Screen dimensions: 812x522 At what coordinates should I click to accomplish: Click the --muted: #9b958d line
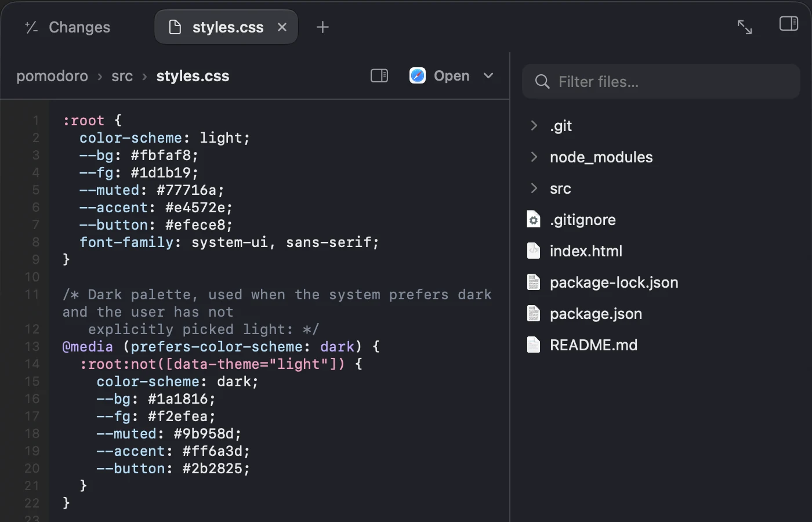click(x=169, y=434)
